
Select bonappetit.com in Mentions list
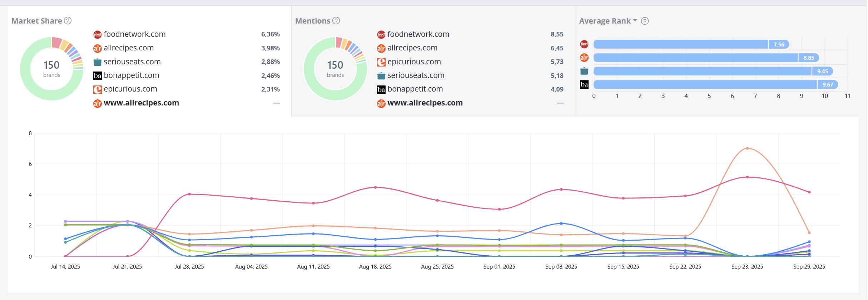coord(415,89)
